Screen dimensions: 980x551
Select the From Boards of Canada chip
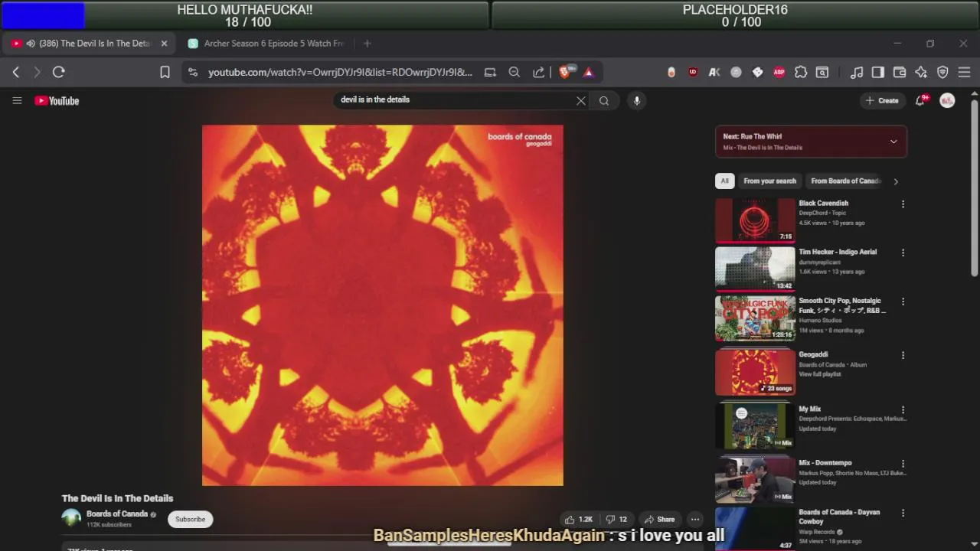pos(845,181)
